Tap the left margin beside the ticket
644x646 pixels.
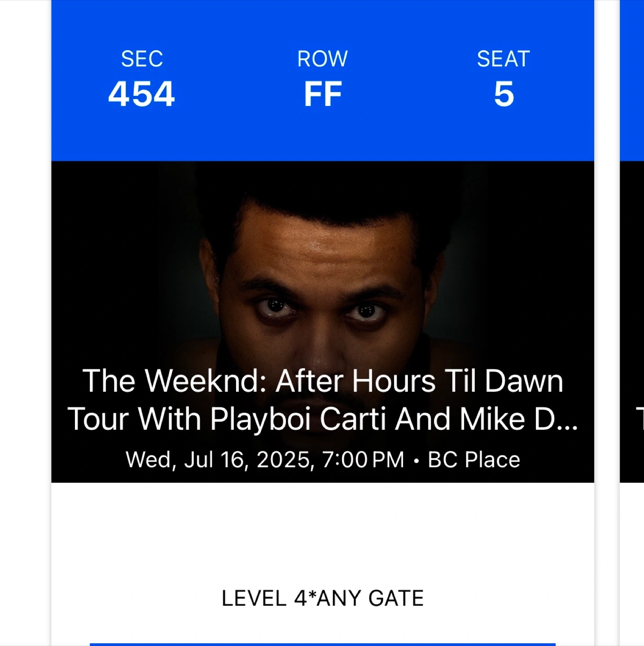click(26, 323)
